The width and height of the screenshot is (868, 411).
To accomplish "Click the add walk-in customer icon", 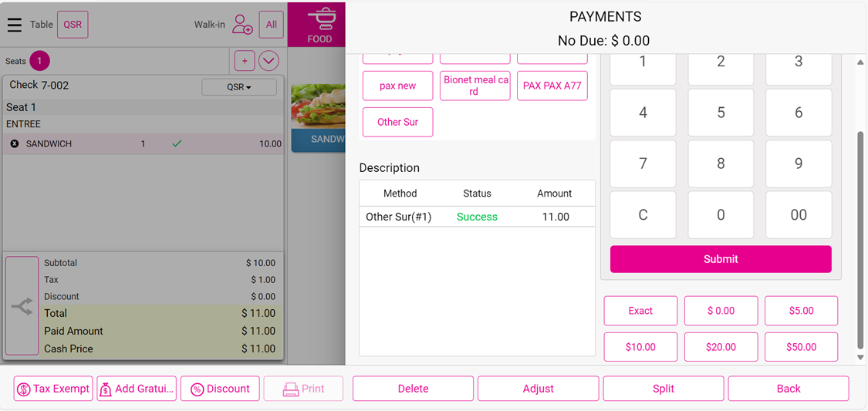I will coord(242,25).
